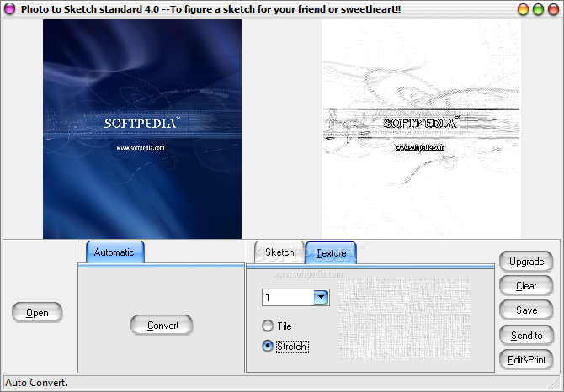Minimize window with the orange orb button
564x392 pixels.
click(x=523, y=9)
